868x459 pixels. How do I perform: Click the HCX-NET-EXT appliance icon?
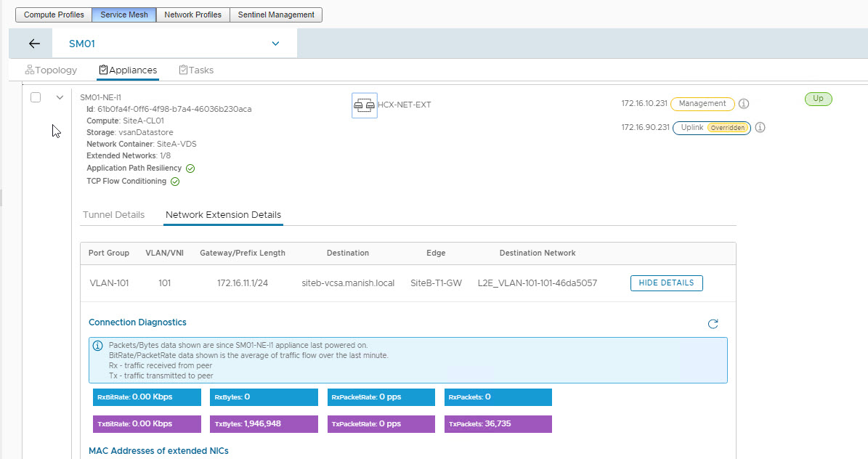click(x=364, y=105)
